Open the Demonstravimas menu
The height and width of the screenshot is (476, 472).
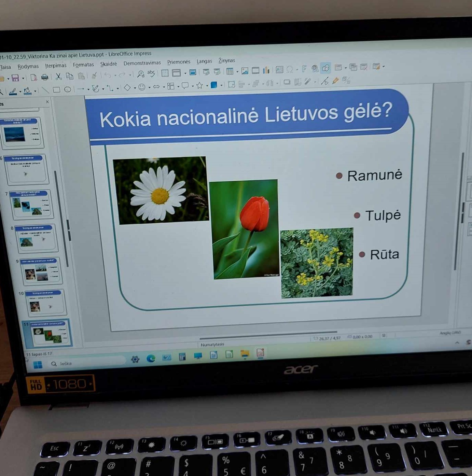pos(142,63)
